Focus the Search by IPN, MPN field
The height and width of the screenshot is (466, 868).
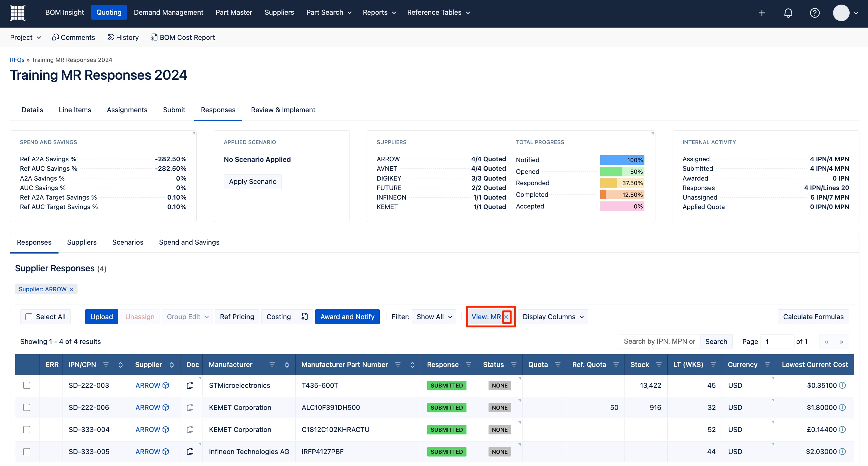tap(659, 341)
